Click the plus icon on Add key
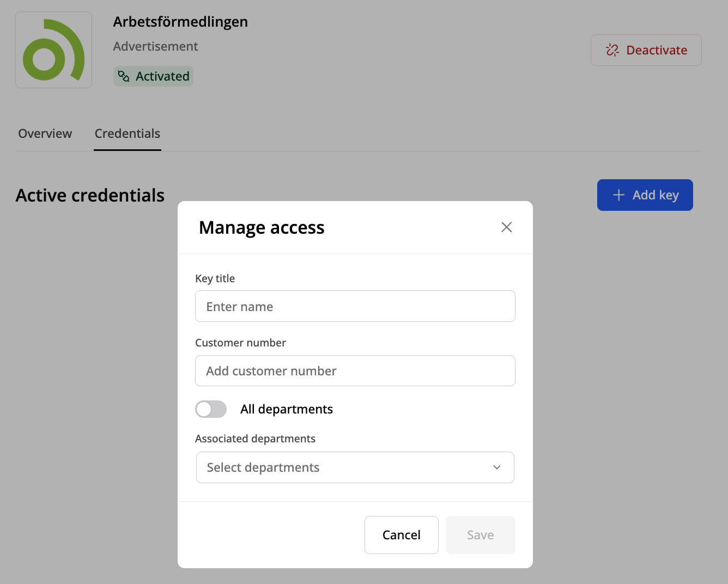728x584 pixels. [618, 195]
